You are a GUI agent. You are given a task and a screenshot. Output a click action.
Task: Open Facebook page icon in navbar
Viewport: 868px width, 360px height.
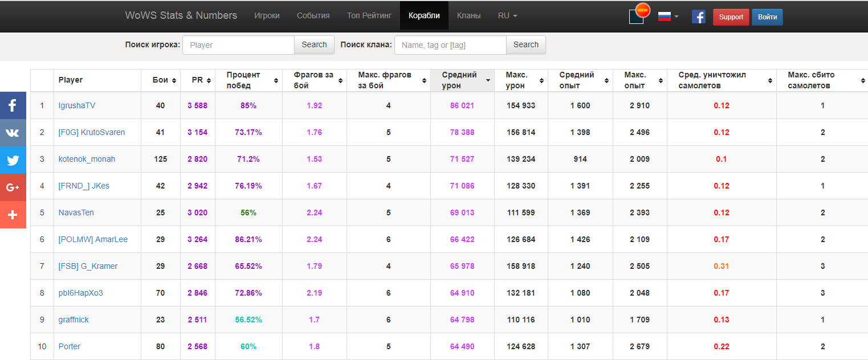pyautogui.click(x=699, y=17)
